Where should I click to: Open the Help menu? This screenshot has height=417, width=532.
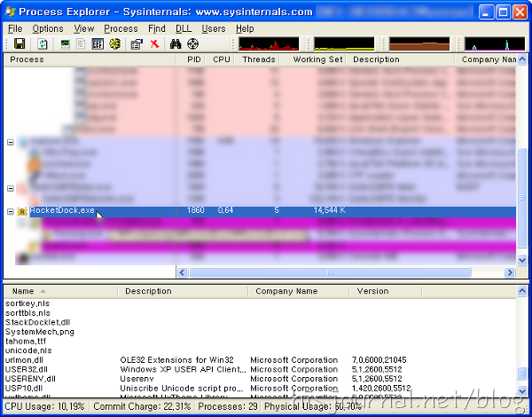coord(245,29)
